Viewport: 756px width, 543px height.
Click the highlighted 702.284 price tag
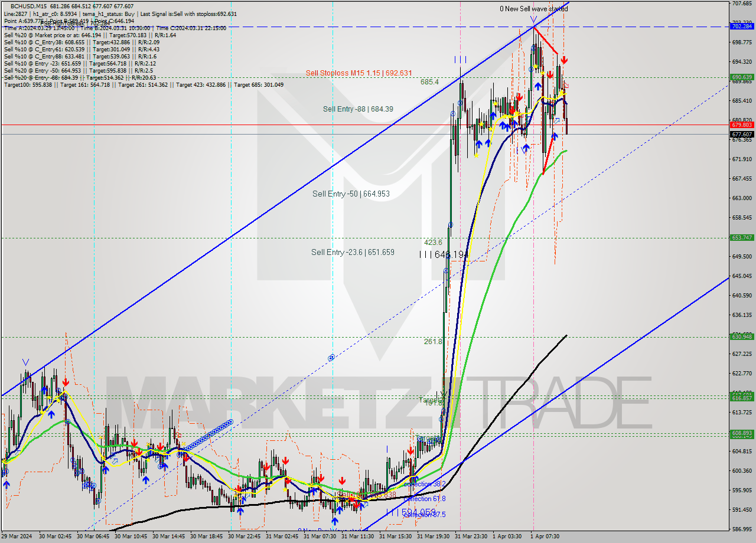(x=742, y=26)
